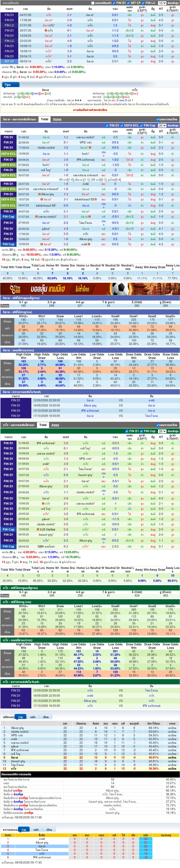
Task: Switch to Away tab in Jaro past results
Action: pos(55,425)
